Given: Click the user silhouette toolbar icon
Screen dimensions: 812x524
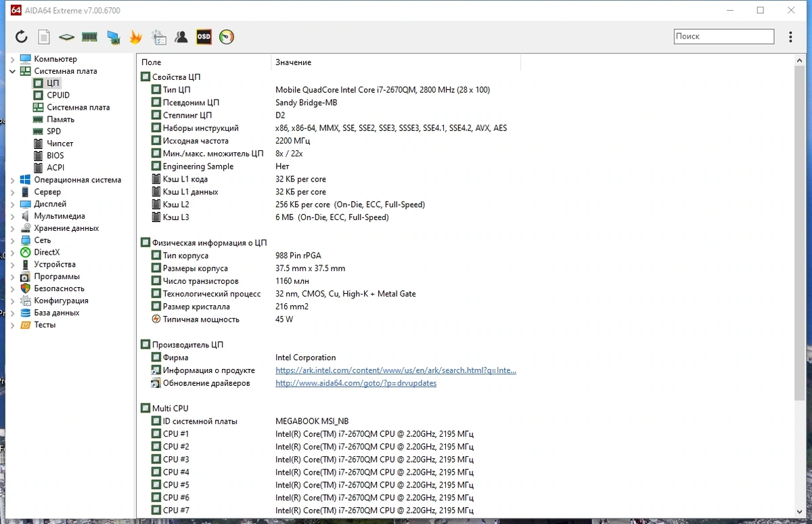Looking at the screenshot, I should 181,37.
